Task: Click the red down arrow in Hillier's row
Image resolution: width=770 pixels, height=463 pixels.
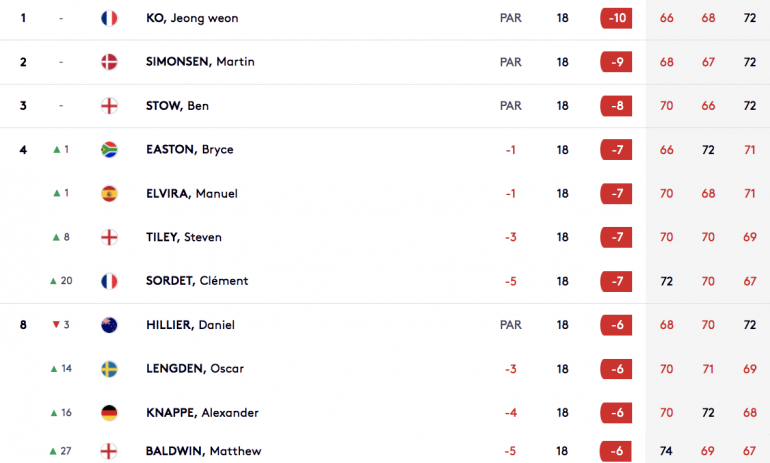Action: click(x=56, y=325)
